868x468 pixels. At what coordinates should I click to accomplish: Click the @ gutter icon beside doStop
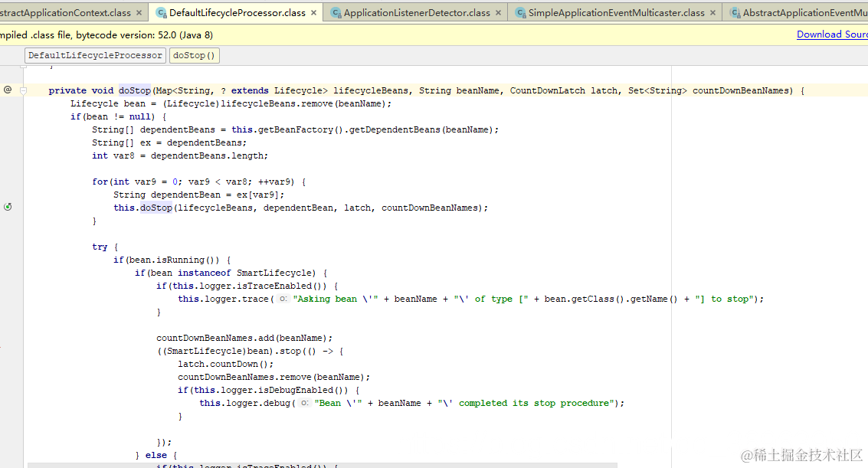click(x=8, y=90)
